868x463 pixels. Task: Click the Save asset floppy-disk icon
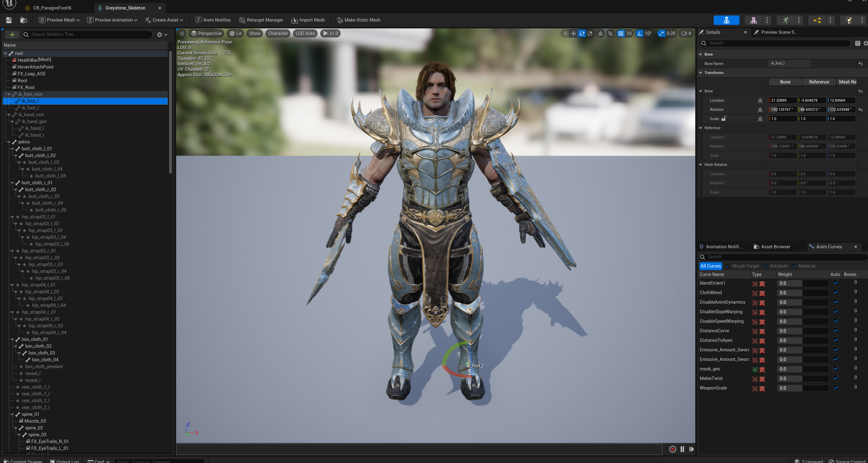click(x=9, y=20)
